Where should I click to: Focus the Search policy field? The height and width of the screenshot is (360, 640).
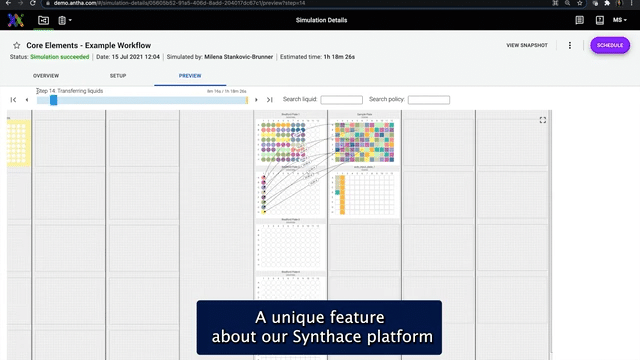point(429,100)
